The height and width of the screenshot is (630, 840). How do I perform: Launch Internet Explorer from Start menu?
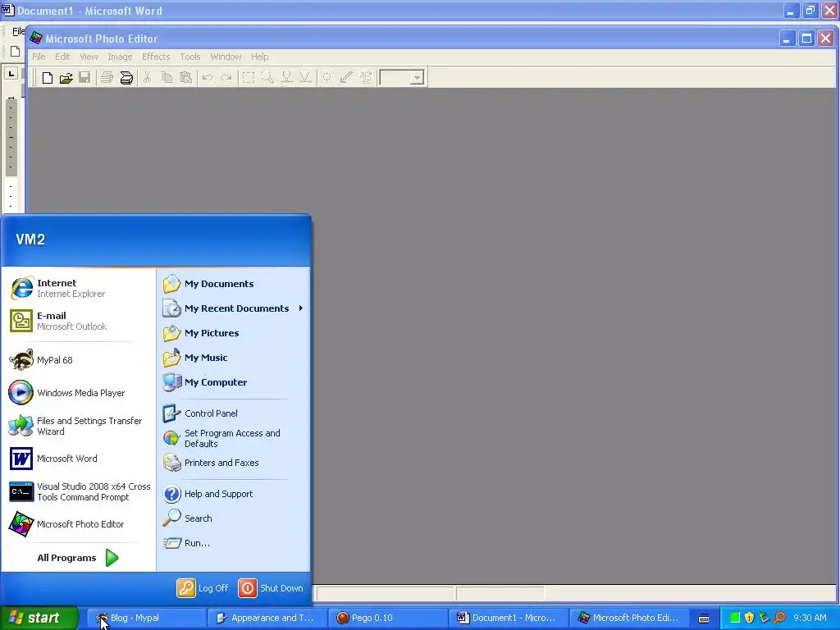(x=78, y=288)
